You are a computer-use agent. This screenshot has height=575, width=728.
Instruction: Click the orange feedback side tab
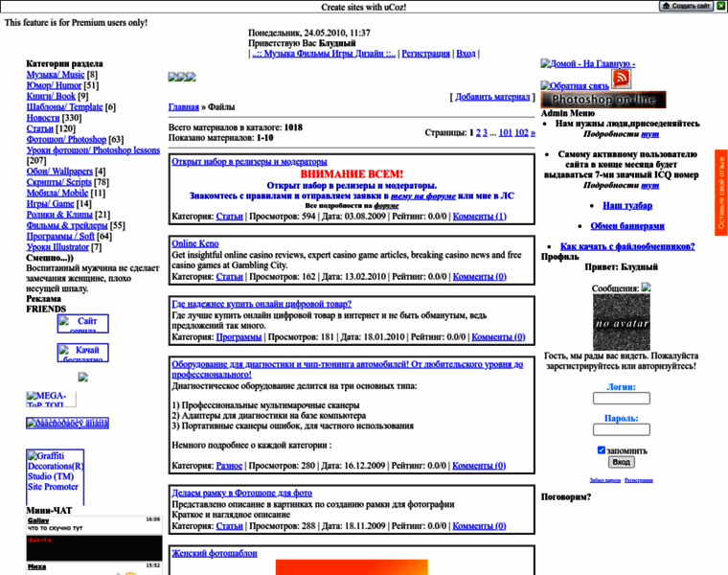click(721, 193)
